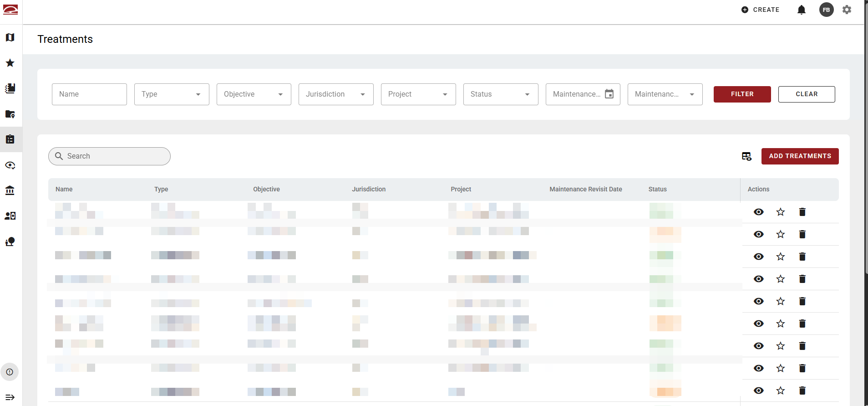
Task: Open the folder-with-location sidebar icon
Action: click(x=10, y=114)
